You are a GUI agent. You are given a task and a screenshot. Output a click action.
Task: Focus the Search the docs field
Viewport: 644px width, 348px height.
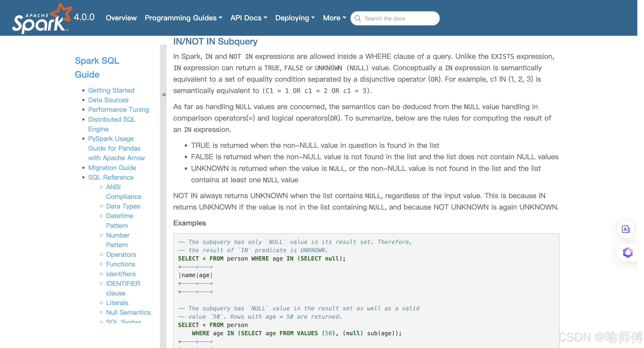[395, 19]
